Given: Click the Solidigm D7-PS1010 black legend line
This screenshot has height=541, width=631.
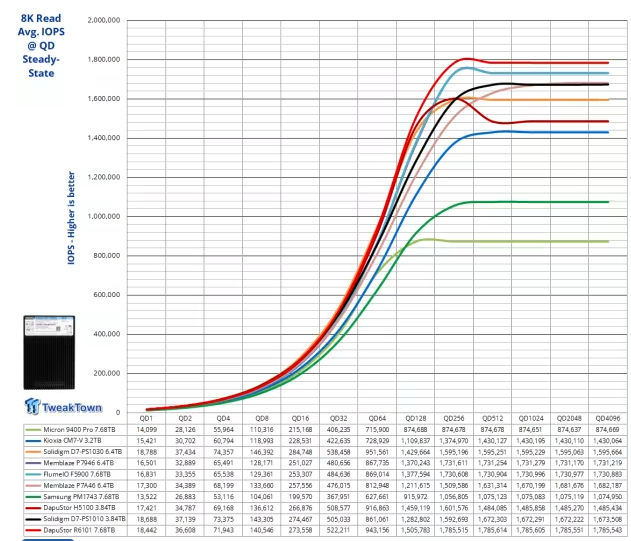Looking at the screenshot, I should [33, 519].
